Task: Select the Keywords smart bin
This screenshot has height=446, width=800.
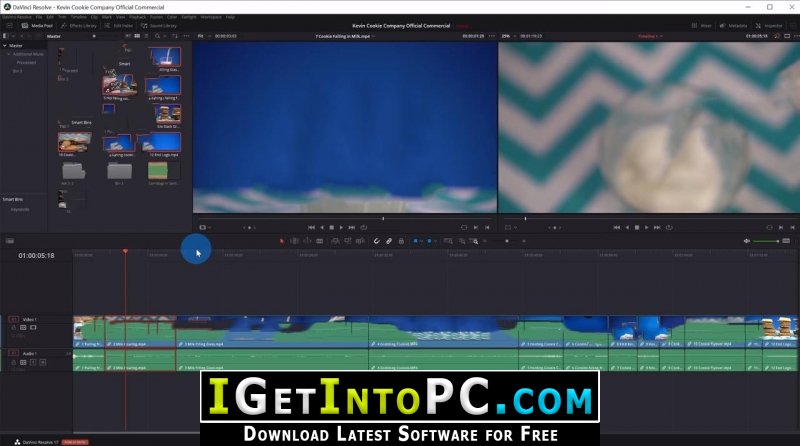Action: click(x=20, y=209)
